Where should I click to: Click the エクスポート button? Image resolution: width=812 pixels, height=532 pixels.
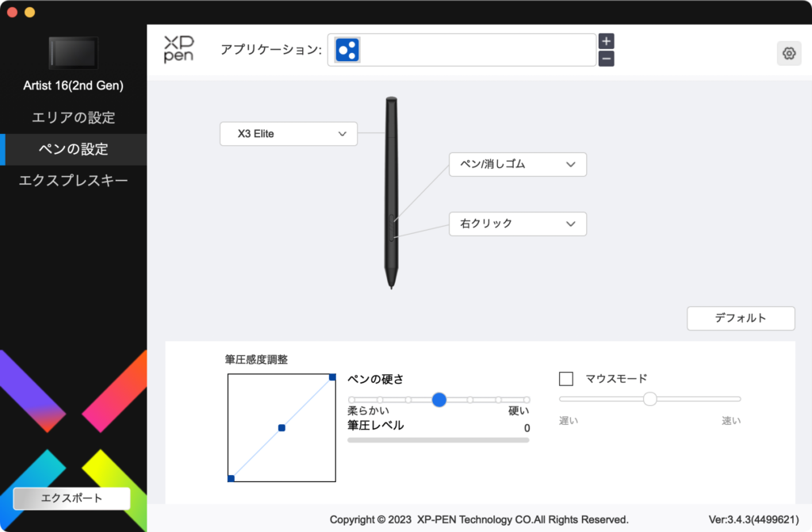tap(71, 499)
